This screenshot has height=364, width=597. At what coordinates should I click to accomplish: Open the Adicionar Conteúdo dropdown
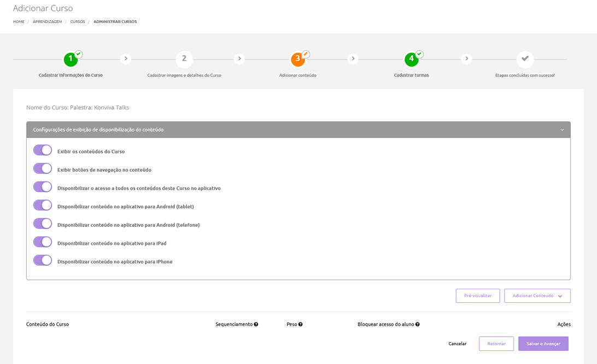coord(537,296)
